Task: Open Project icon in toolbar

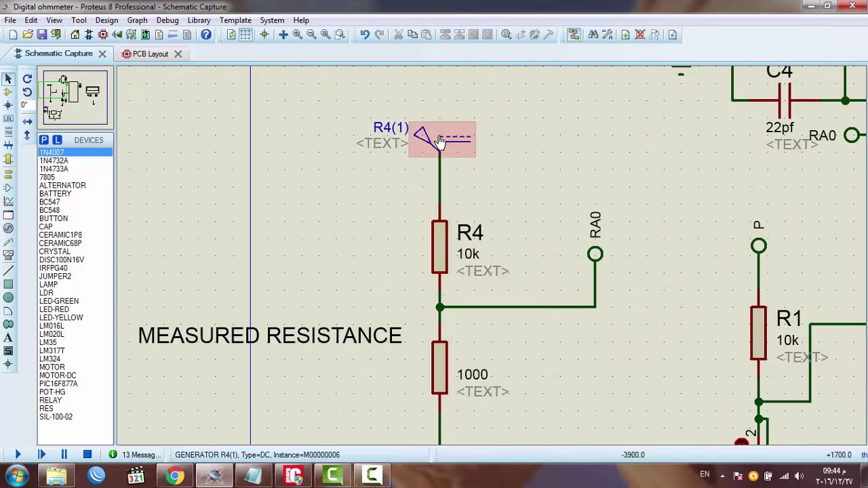Action: (x=28, y=35)
